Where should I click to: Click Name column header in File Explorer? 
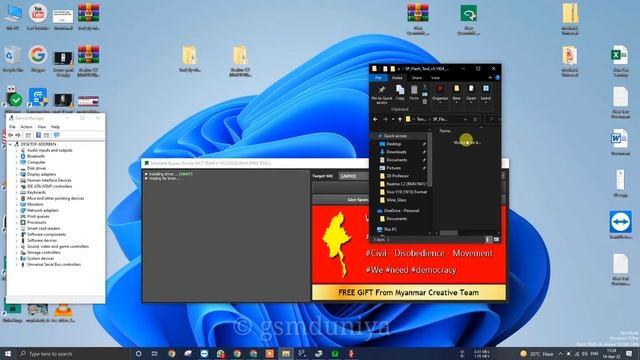[445, 131]
